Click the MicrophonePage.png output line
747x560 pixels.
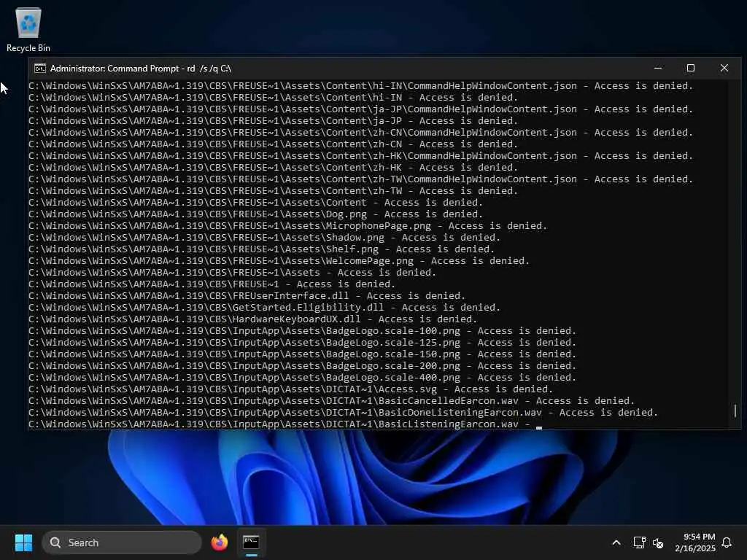(287, 226)
